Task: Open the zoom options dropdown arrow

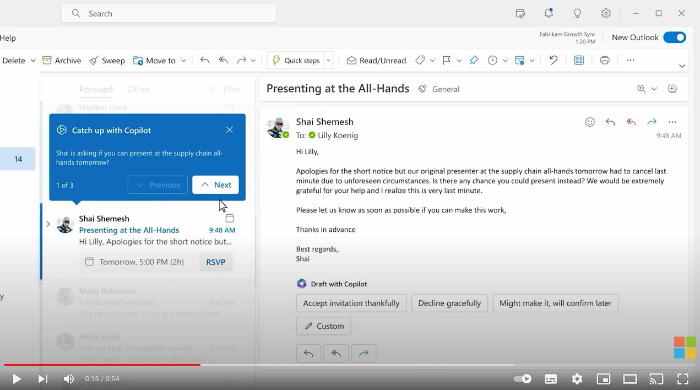Action: tap(654, 89)
